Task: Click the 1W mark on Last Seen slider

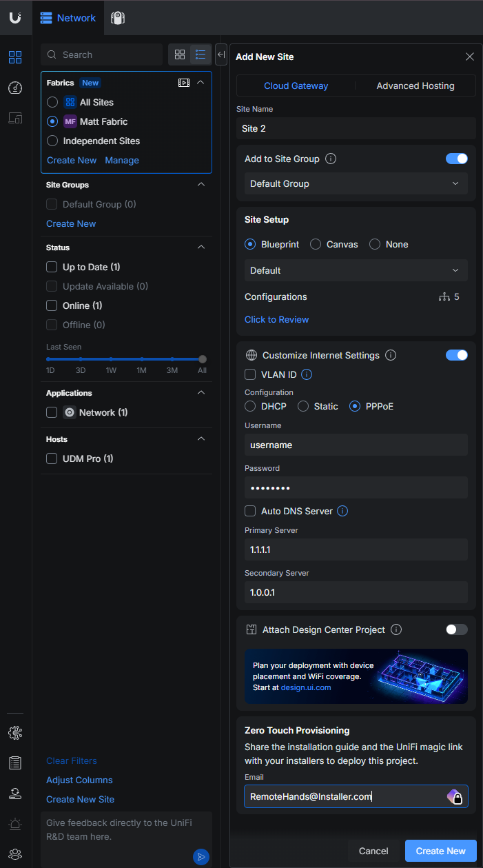Action: point(111,359)
